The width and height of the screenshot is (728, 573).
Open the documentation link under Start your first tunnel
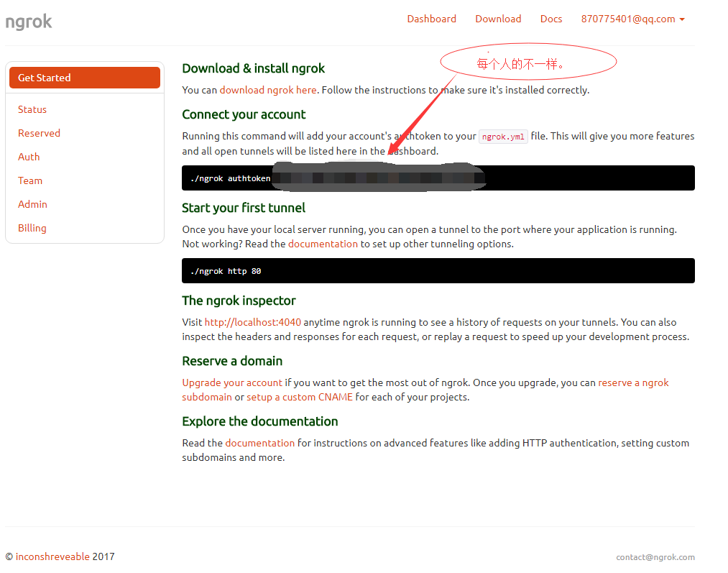323,244
